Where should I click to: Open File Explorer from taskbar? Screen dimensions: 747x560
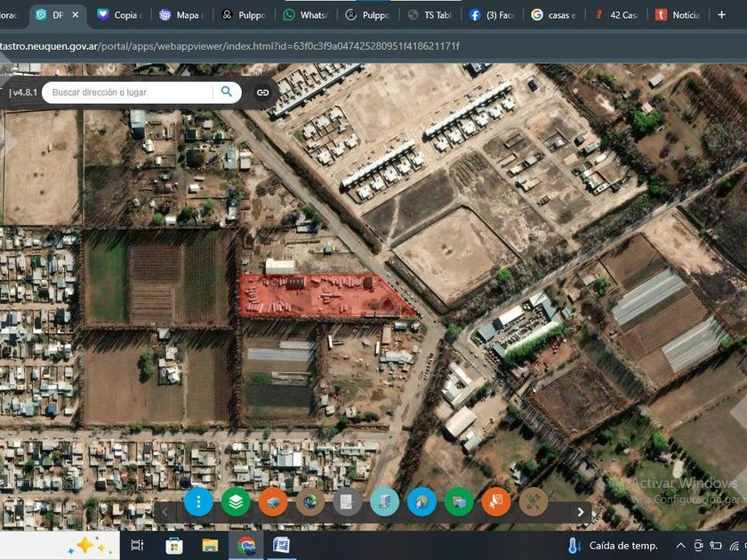coord(210,546)
